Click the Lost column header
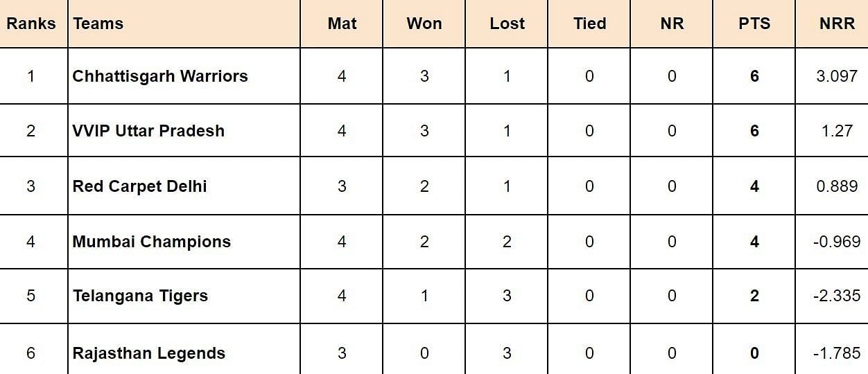The width and height of the screenshot is (868, 374). 507,24
